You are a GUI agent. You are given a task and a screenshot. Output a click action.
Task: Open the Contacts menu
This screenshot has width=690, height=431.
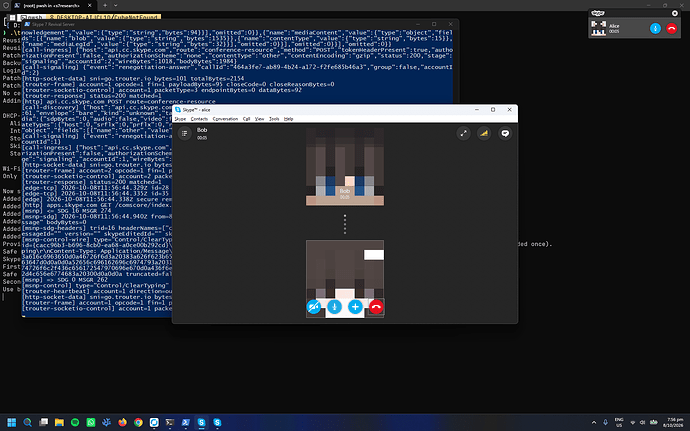coord(199,119)
